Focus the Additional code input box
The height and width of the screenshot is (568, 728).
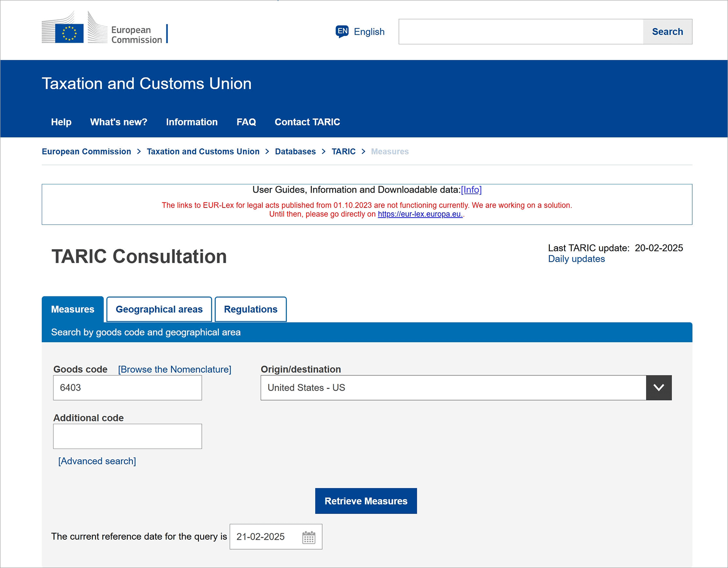coord(127,436)
